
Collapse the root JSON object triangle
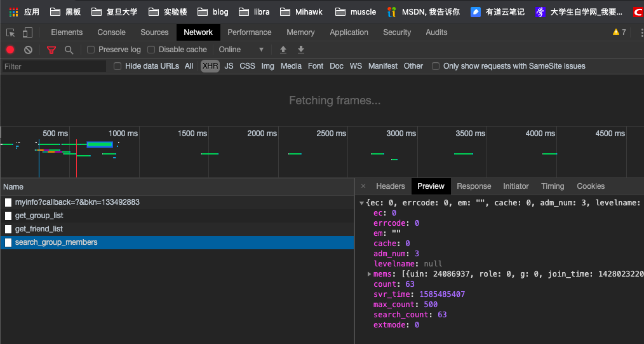[362, 203]
